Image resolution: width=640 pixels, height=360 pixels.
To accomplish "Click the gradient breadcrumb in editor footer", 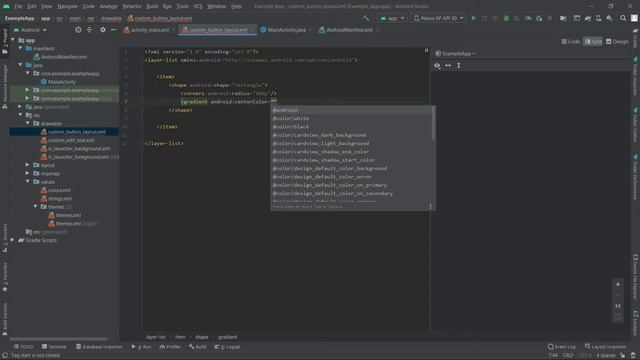I will (227, 337).
